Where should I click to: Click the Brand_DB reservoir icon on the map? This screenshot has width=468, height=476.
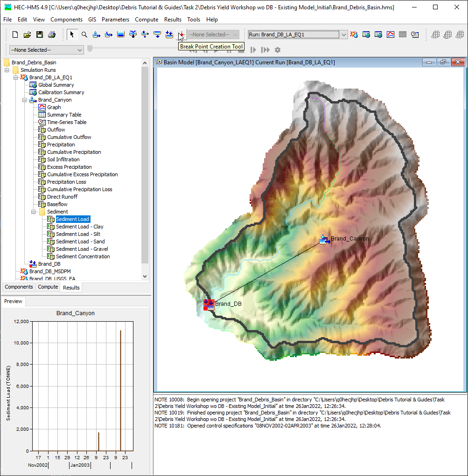pyautogui.click(x=209, y=304)
